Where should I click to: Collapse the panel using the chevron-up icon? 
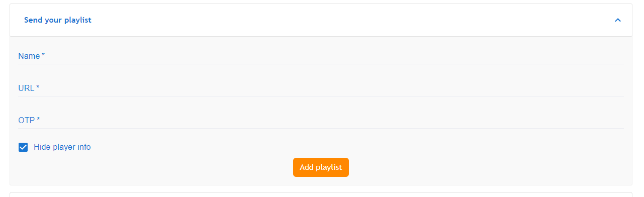618,20
